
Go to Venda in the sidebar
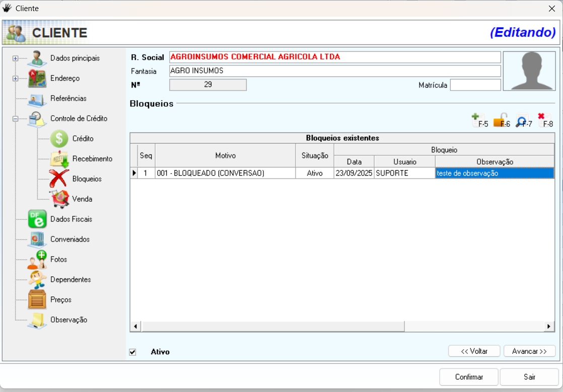[82, 199]
